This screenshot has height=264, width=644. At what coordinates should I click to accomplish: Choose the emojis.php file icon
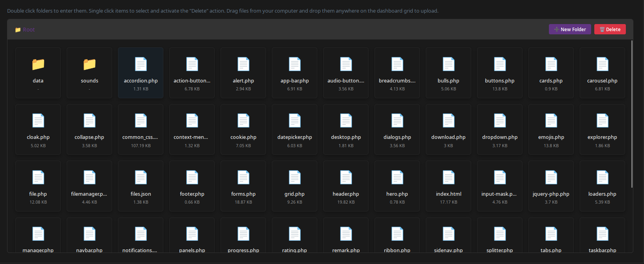[x=551, y=121]
